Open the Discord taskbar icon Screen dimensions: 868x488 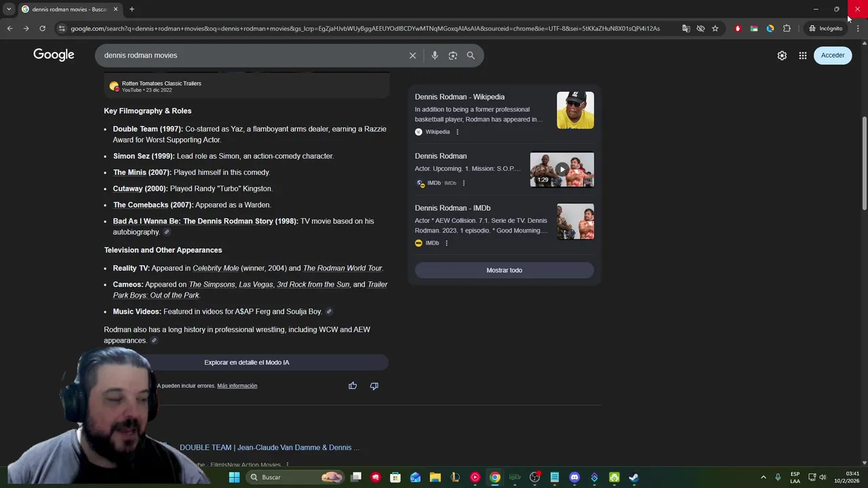point(574,477)
